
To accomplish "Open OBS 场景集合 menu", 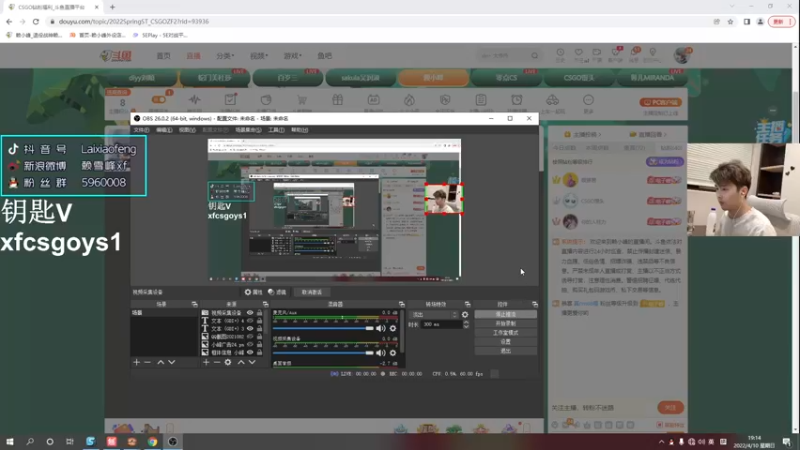I will coord(248,130).
